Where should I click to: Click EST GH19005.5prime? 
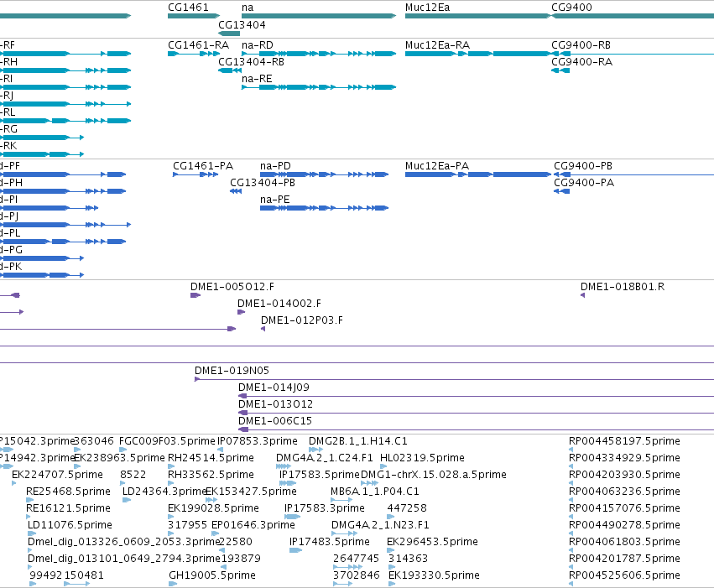pyautogui.click(x=211, y=575)
